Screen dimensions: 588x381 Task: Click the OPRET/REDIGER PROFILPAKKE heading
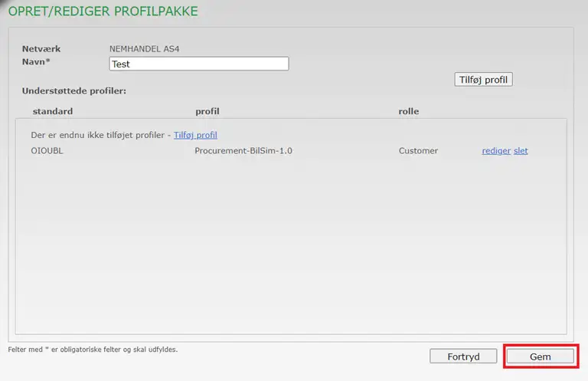[103, 11]
